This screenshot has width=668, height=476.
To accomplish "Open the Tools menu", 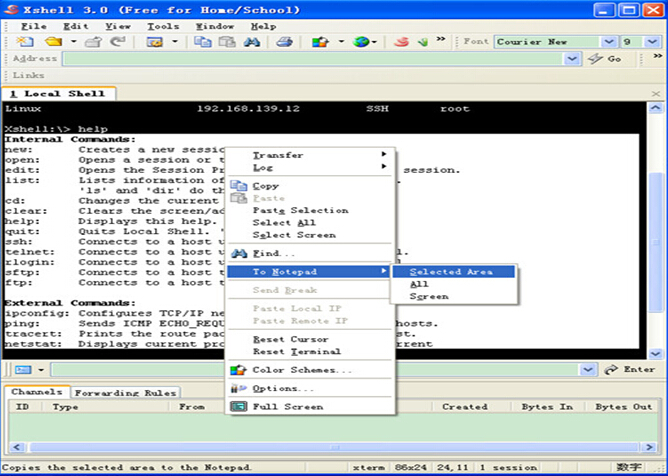I will point(163,26).
